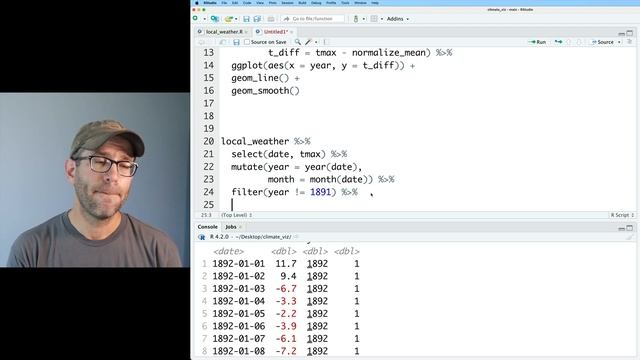
Task: Click the version control tool icon
Action: pos(356,19)
